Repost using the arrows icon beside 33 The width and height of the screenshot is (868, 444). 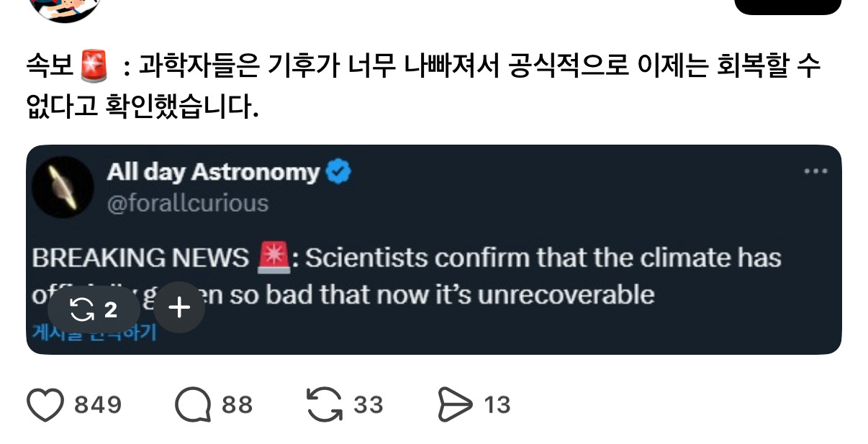pyautogui.click(x=324, y=405)
